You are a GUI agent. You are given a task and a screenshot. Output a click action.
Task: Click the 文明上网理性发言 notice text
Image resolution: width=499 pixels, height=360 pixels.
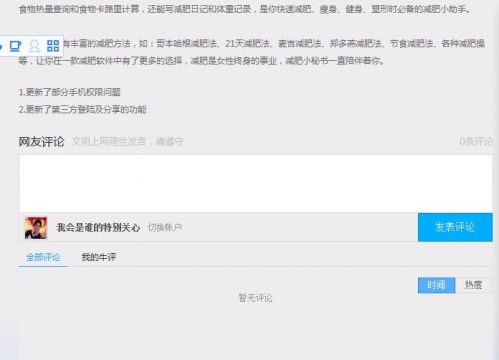(x=128, y=142)
